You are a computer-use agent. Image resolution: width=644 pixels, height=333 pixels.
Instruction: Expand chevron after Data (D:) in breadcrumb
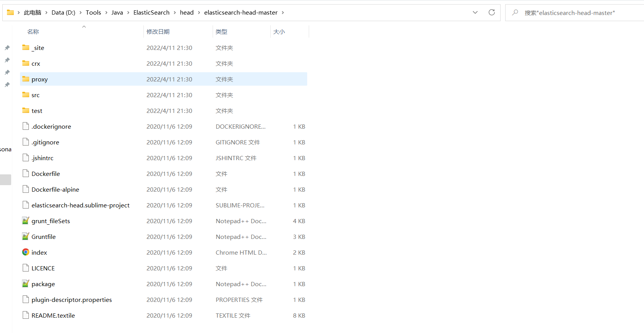point(81,12)
